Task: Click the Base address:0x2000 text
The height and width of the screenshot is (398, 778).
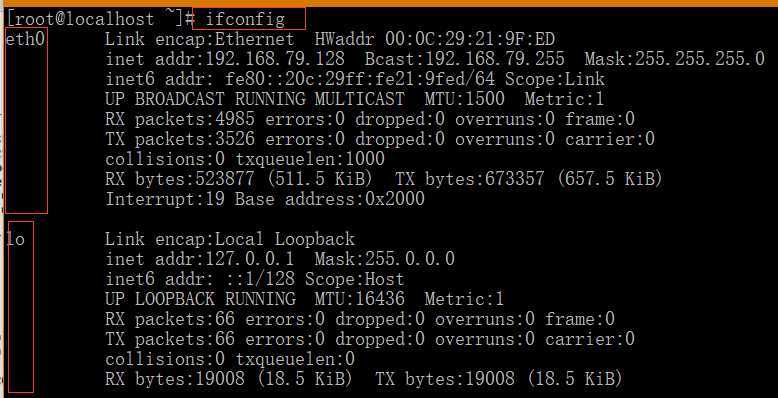Action: click(x=330, y=199)
